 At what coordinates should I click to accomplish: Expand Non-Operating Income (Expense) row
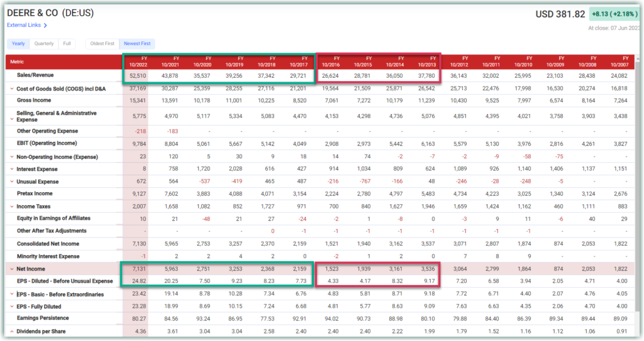[12, 157]
